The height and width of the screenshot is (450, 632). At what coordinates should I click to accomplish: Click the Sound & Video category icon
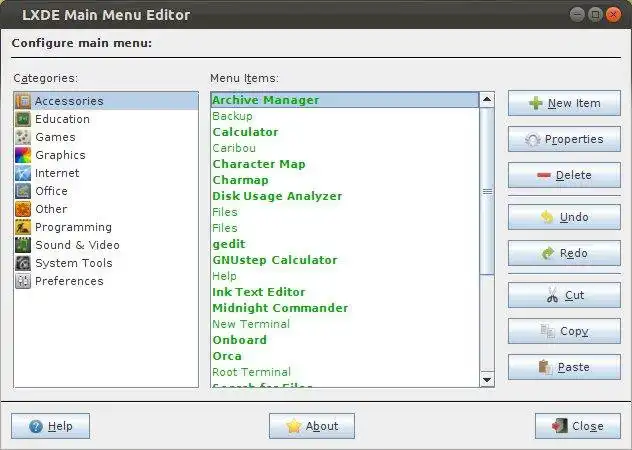point(23,245)
